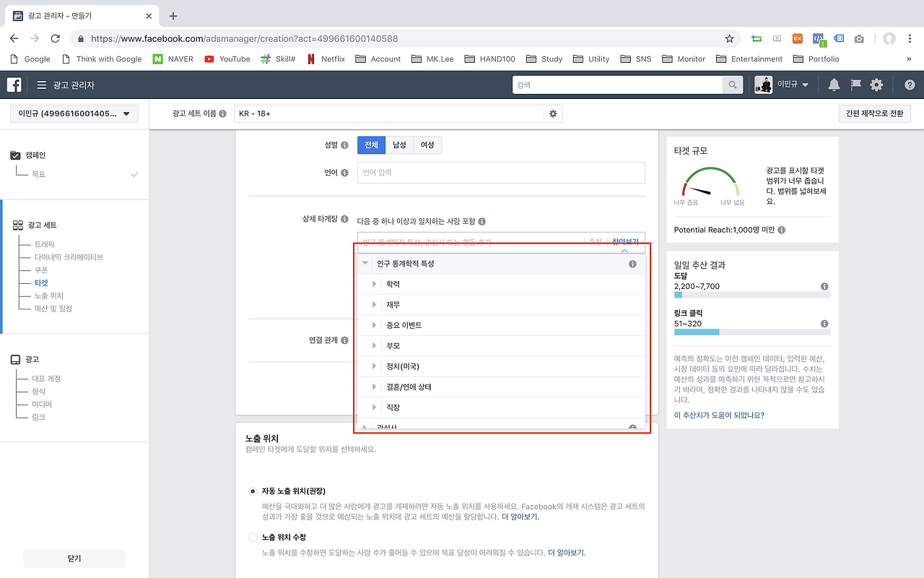Open Ads Manager settings via gear icon
The height and width of the screenshot is (578, 924).
click(x=876, y=84)
